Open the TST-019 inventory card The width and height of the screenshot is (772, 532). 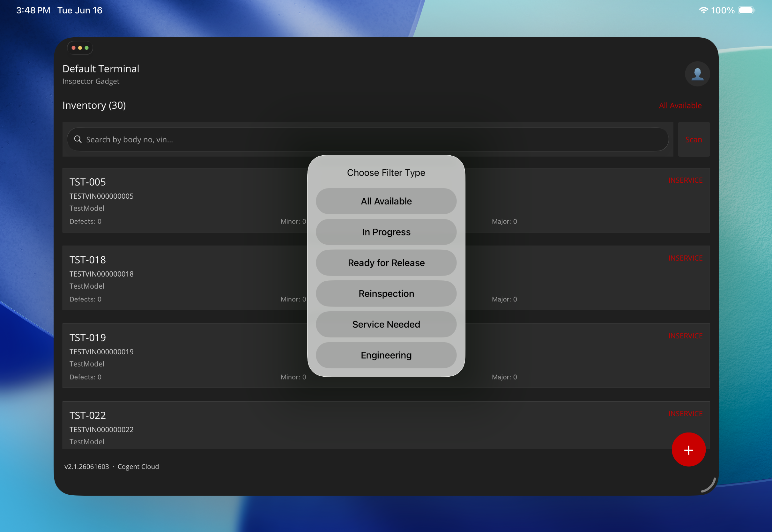point(386,356)
